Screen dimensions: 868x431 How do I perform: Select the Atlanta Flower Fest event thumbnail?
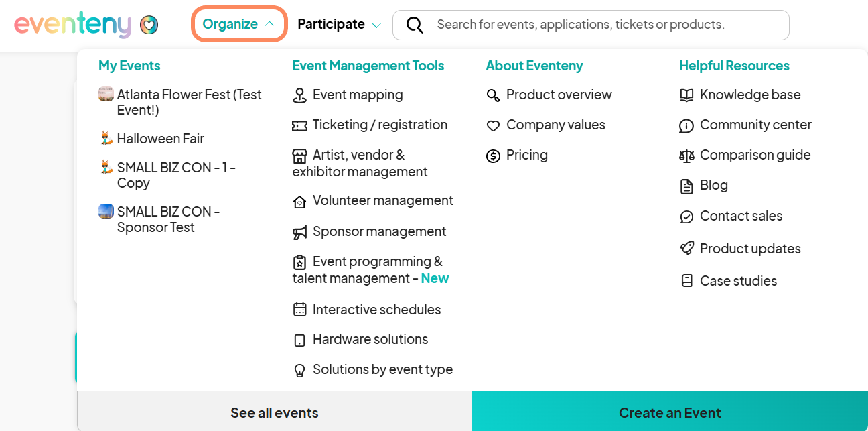(106, 94)
